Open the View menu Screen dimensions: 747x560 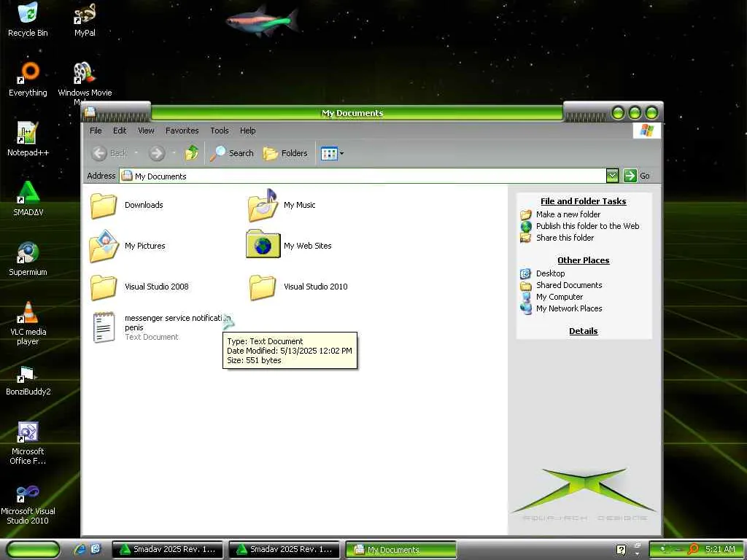[146, 131]
